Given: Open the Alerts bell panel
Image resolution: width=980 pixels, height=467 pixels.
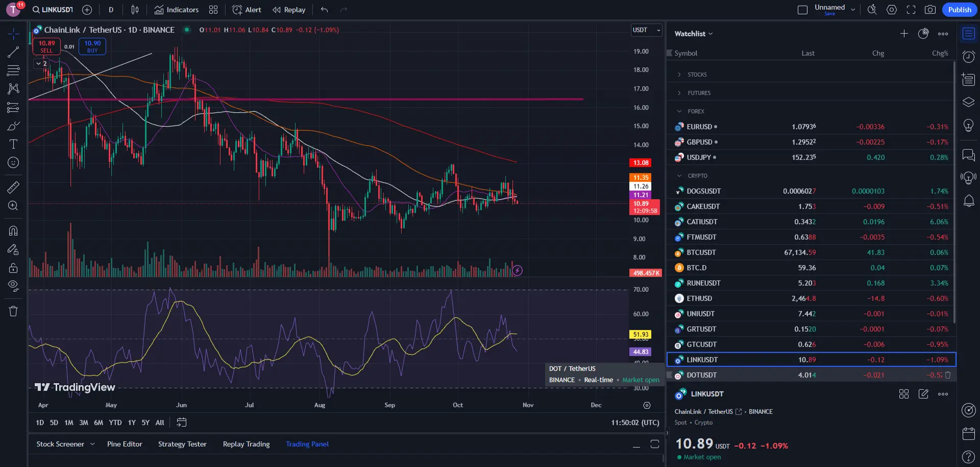Looking at the screenshot, I should point(968,201).
